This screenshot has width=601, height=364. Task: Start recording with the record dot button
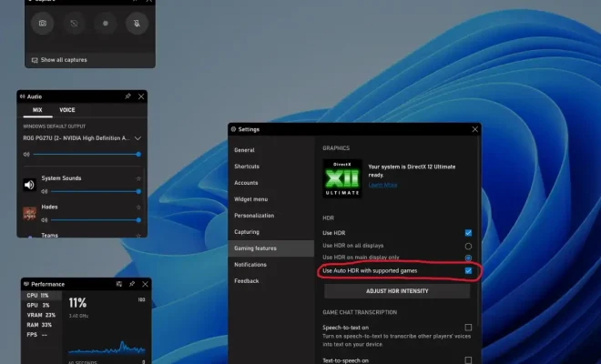[x=106, y=24]
